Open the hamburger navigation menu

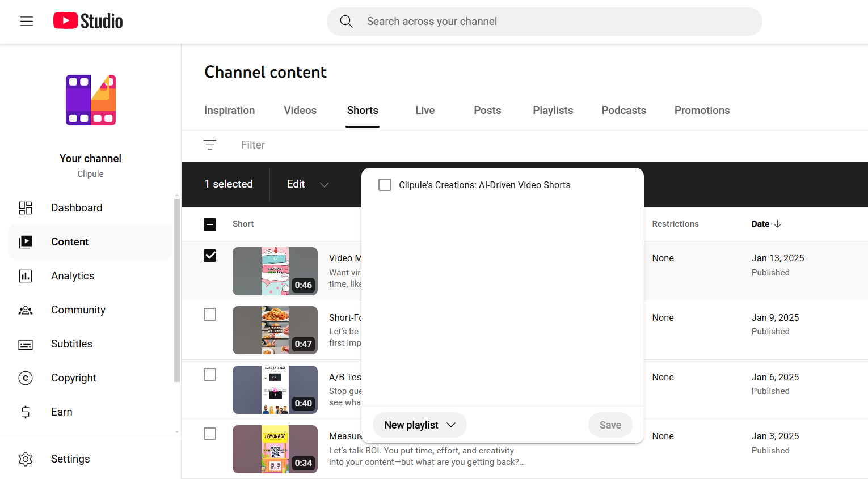tap(27, 22)
